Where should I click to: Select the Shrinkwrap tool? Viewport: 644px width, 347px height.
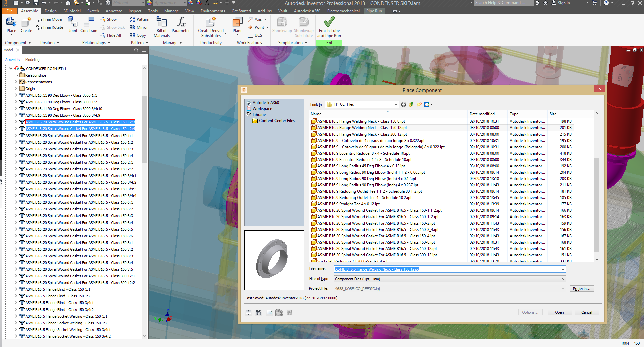(x=282, y=25)
